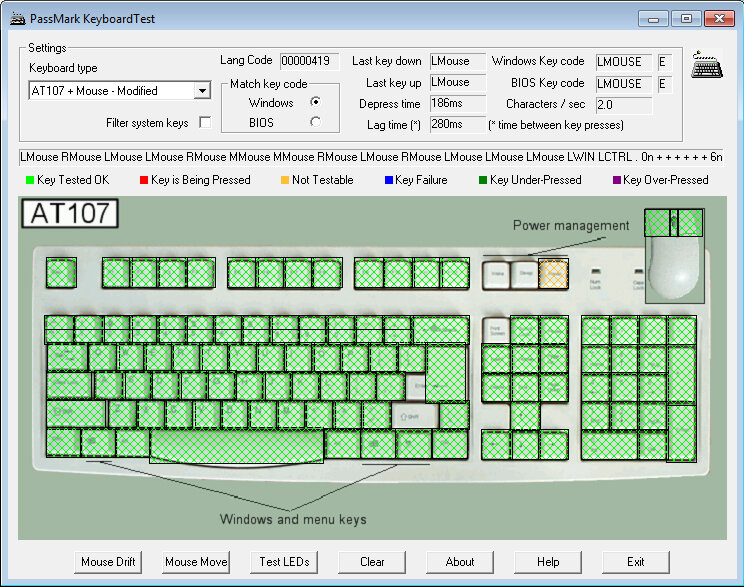Click the mouse wheel on mouse image

click(x=674, y=223)
